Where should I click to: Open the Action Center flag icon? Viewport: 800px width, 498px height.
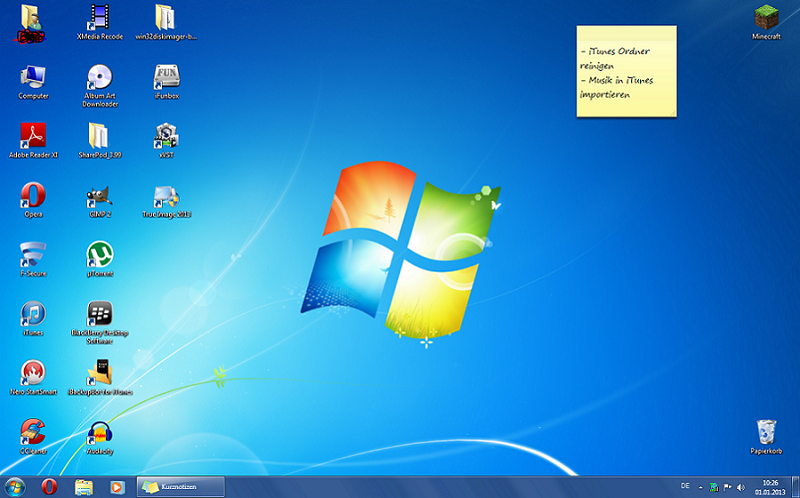click(x=728, y=487)
